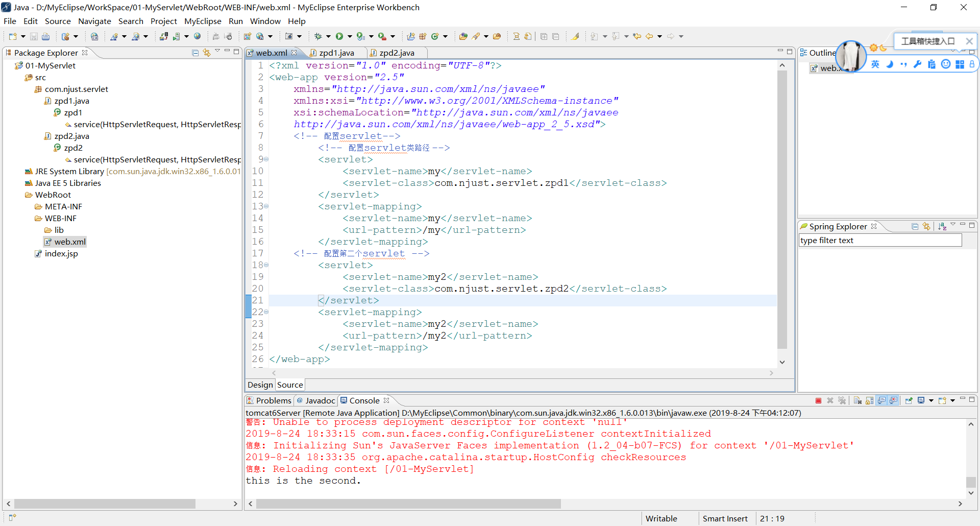Click the Print icon in toolbar
This screenshot has width=980, height=526.
(45, 36)
